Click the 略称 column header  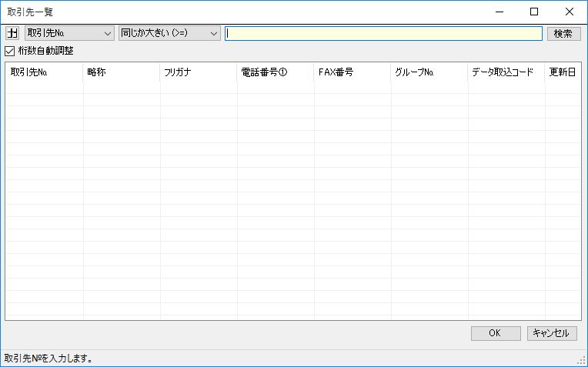122,72
